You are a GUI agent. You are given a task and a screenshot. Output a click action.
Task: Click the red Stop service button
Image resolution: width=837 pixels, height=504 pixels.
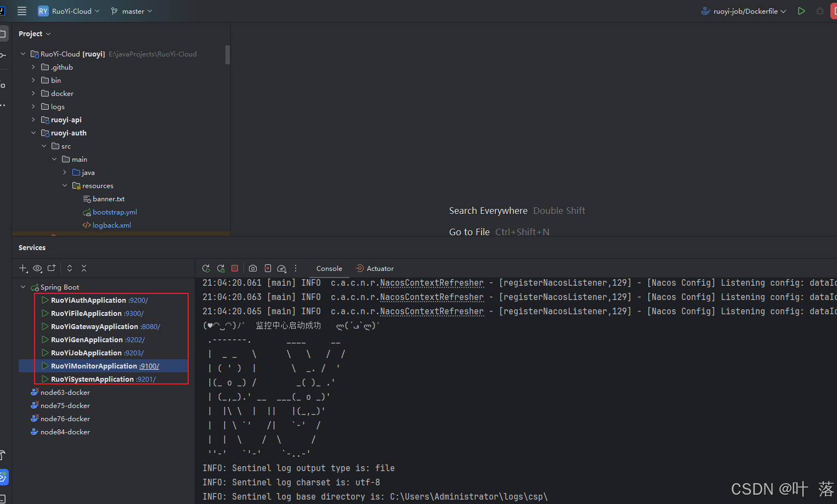[235, 268]
